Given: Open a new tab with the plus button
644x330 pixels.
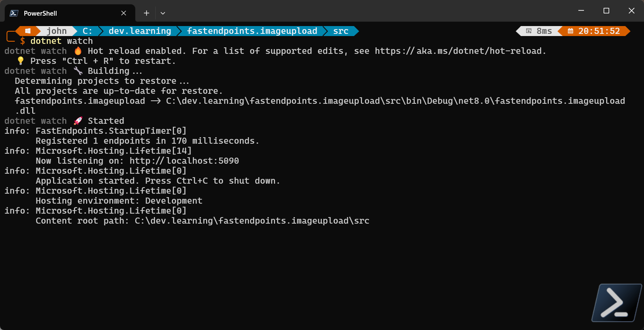Looking at the screenshot, I should (147, 13).
